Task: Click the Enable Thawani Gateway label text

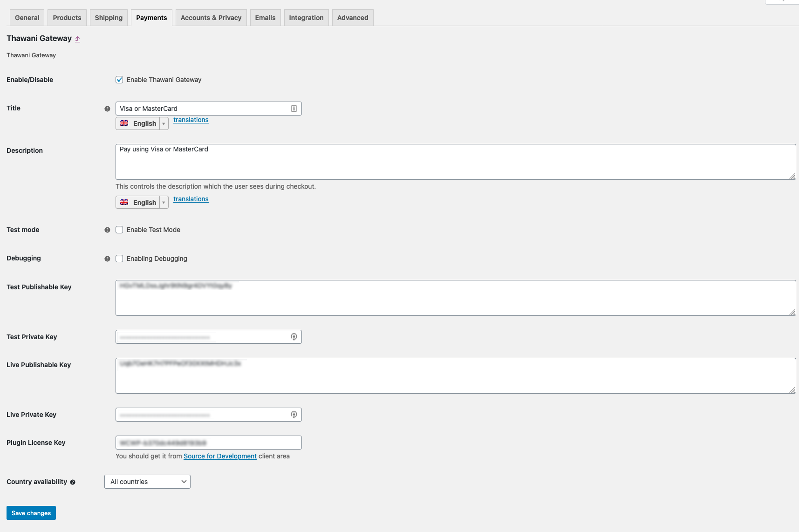Action: click(x=164, y=80)
